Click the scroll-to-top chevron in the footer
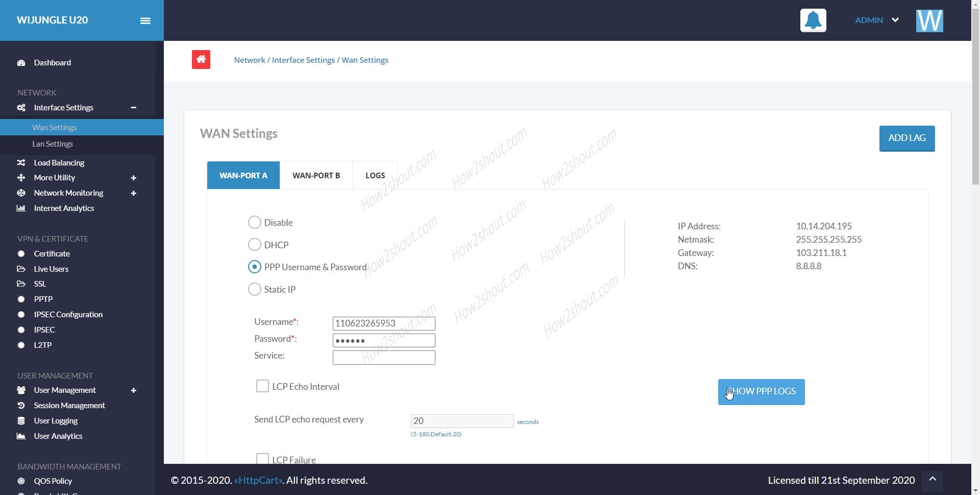This screenshot has width=980, height=495. point(933,479)
